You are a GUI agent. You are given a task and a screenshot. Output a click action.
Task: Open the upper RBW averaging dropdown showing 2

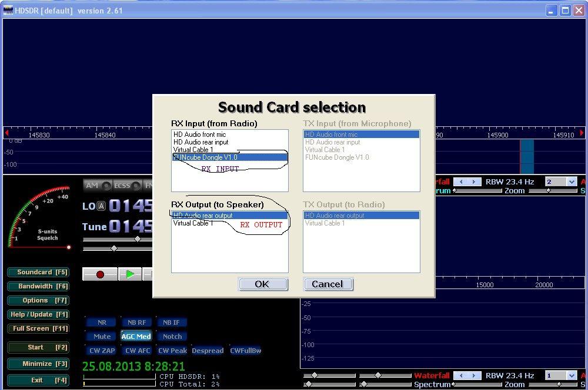(571, 182)
